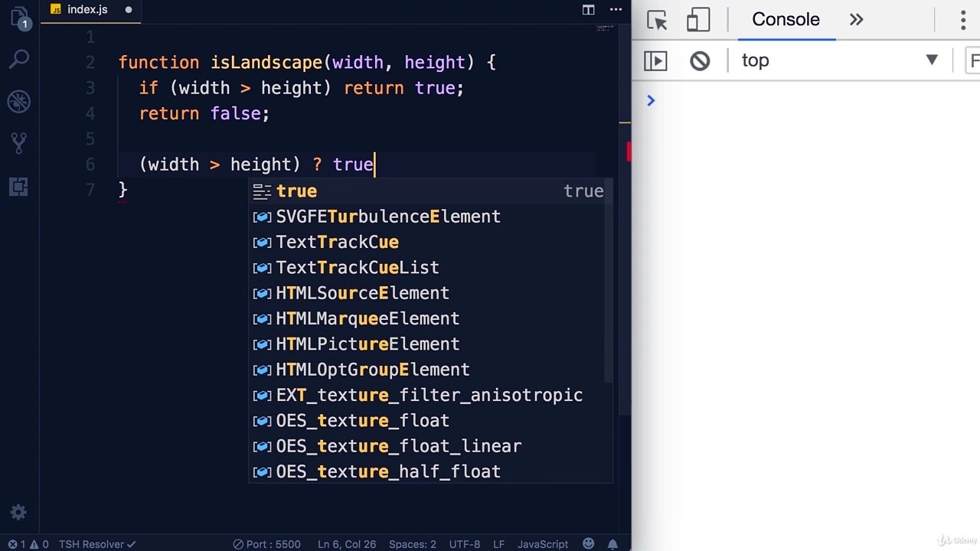This screenshot has height=551, width=980.
Task: Clear the console
Action: 700,60
